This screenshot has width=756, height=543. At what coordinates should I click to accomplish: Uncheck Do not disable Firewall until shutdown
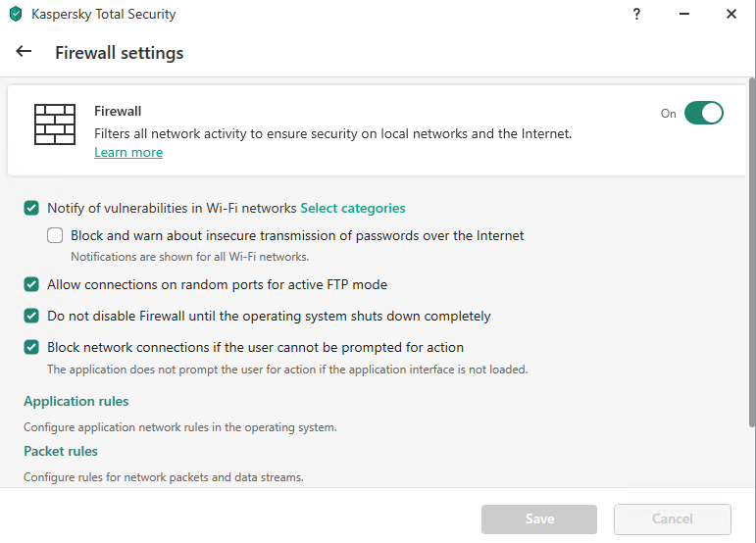click(x=31, y=316)
